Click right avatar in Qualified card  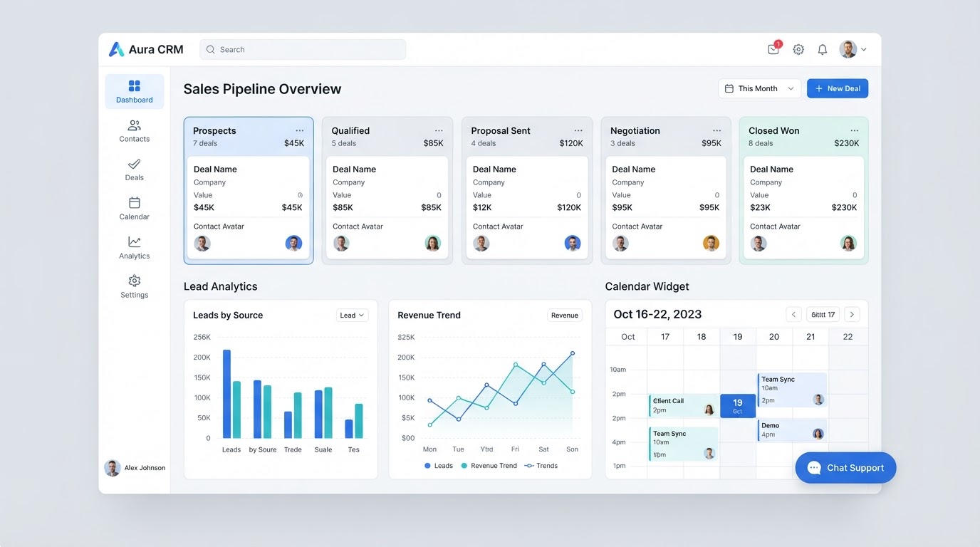tap(433, 244)
